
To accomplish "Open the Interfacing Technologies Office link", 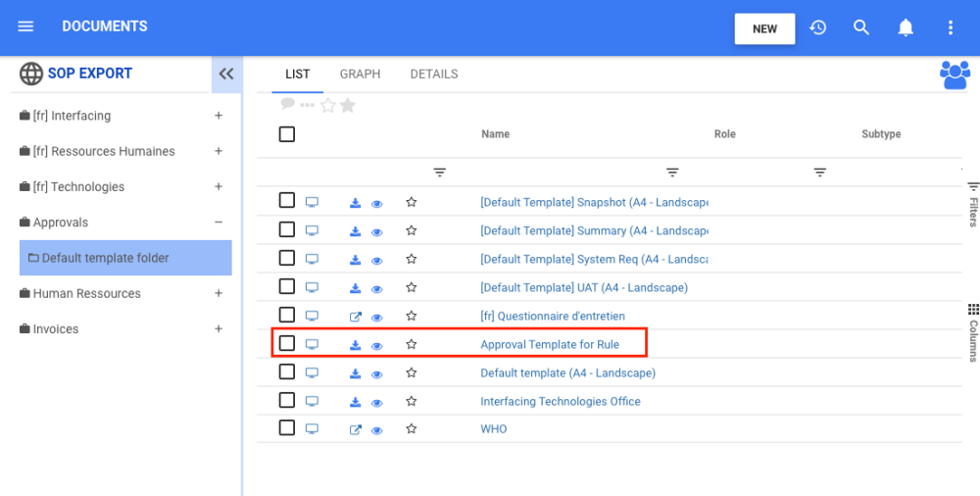I will [561, 401].
